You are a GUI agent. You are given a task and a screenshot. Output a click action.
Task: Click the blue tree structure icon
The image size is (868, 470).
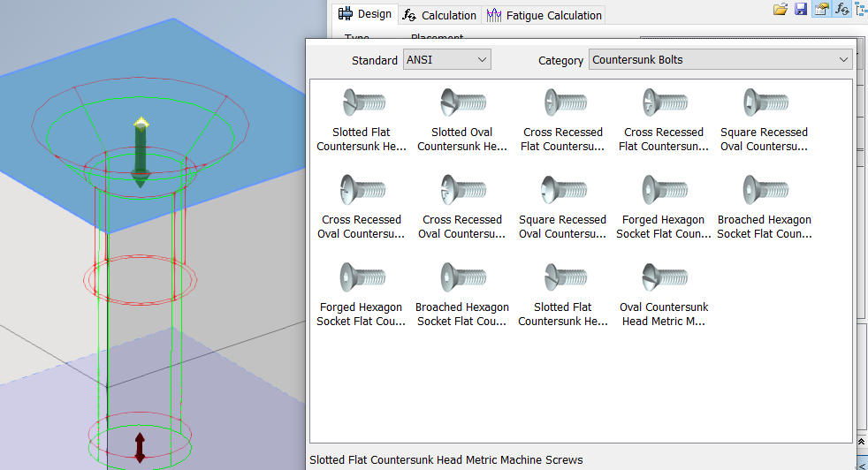click(862, 9)
